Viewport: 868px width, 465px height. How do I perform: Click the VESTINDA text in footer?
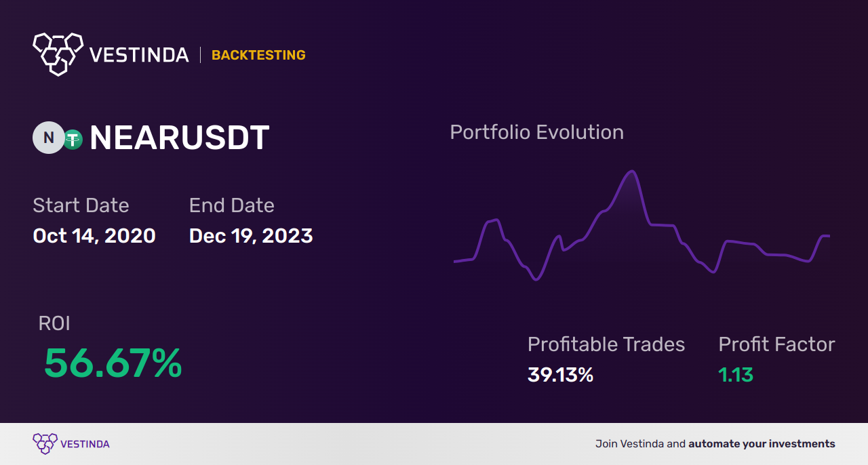pyautogui.click(x=85, y=444)
